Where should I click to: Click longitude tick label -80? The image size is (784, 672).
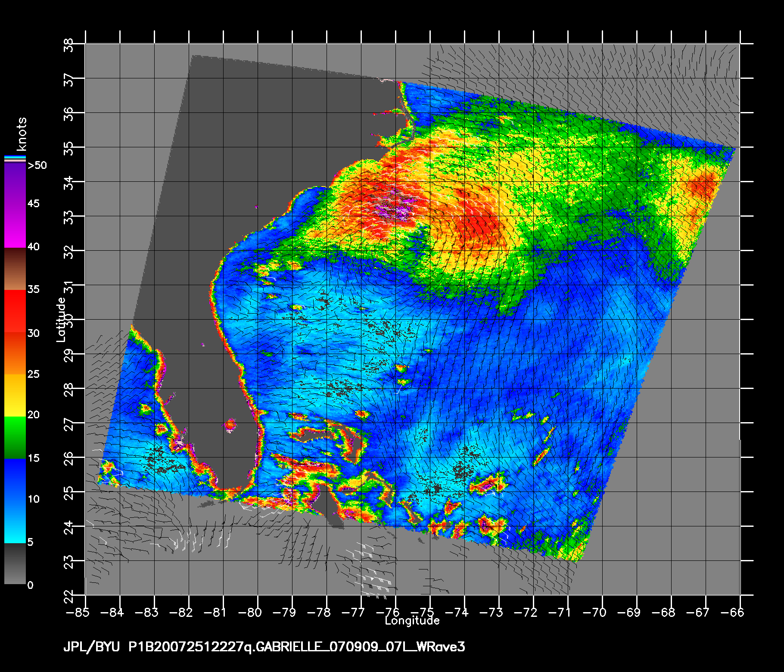point(250,612)
